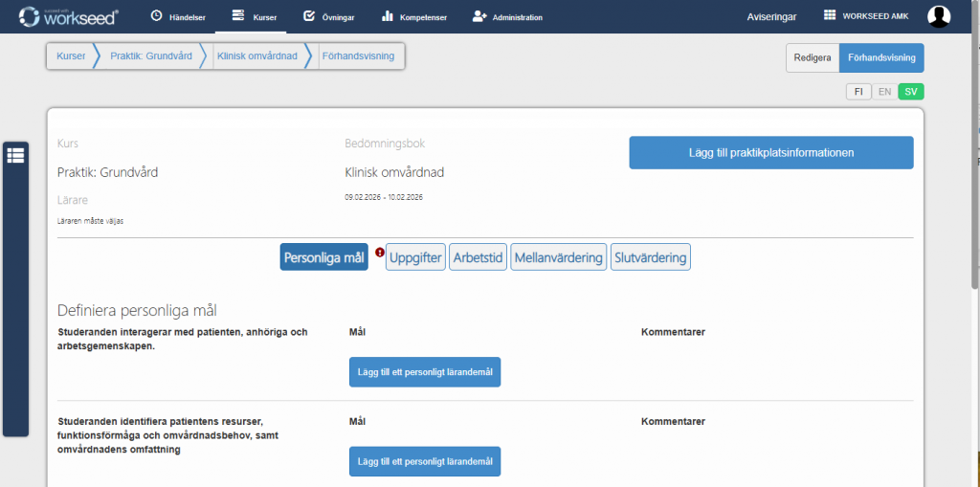
Task: Switch language to FI
Action: pyautogui.click(x=857, y=92)
